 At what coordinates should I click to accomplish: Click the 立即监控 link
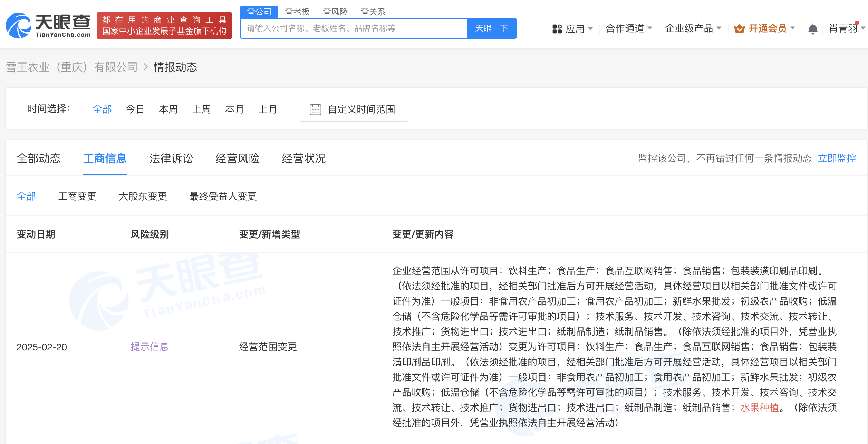pyautogui.click(x=837, y=158)
